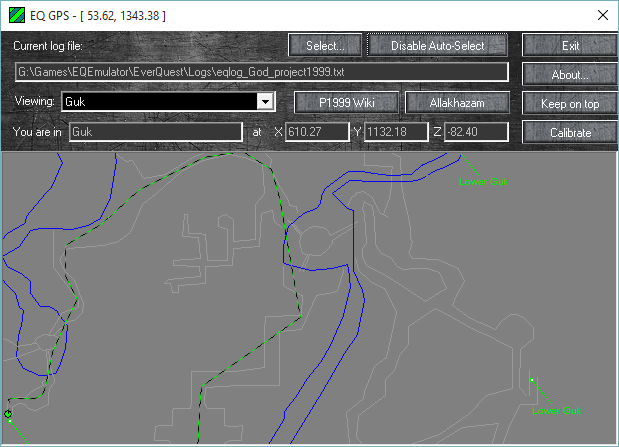Click the lower-right Lower Guk zone label
Image resolution: width=619 pixels, height=447 pixels.
pos(556,410)
